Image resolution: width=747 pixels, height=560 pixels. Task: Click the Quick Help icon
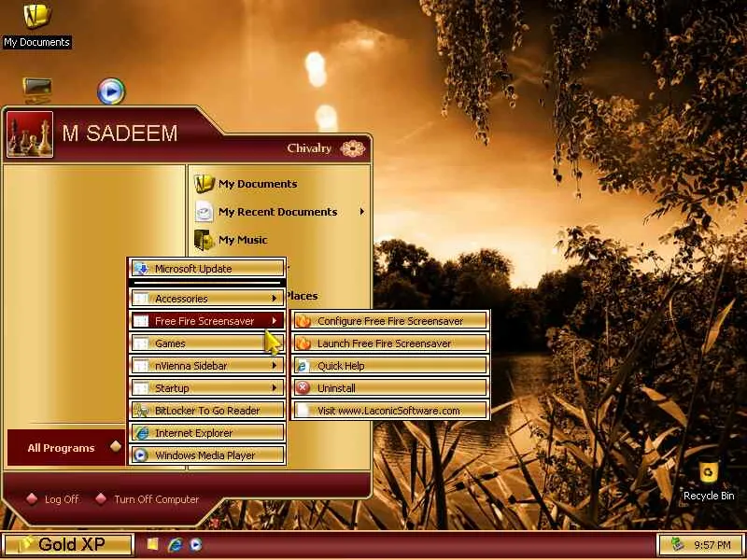(x=303, y=366)
